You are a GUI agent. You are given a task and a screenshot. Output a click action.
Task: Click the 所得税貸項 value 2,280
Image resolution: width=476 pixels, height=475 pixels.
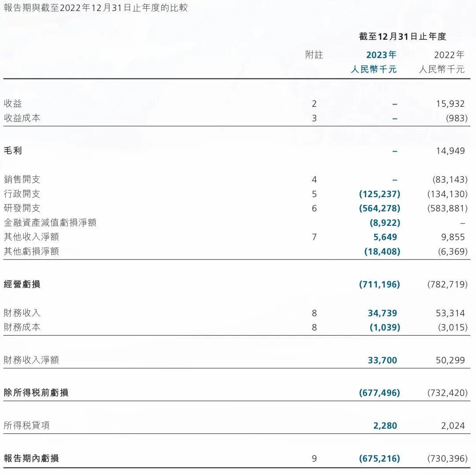(385, 426)
